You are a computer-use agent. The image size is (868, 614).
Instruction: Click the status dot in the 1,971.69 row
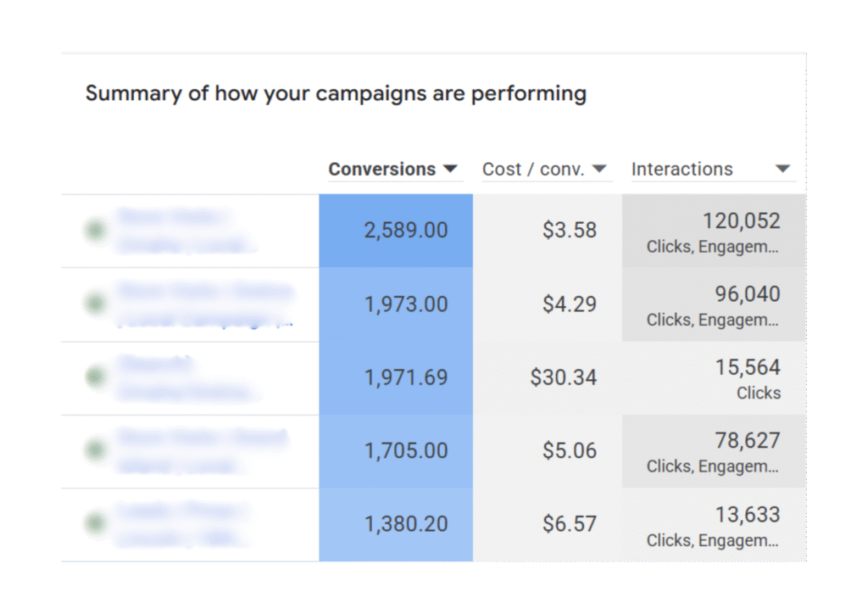[94, 377]
